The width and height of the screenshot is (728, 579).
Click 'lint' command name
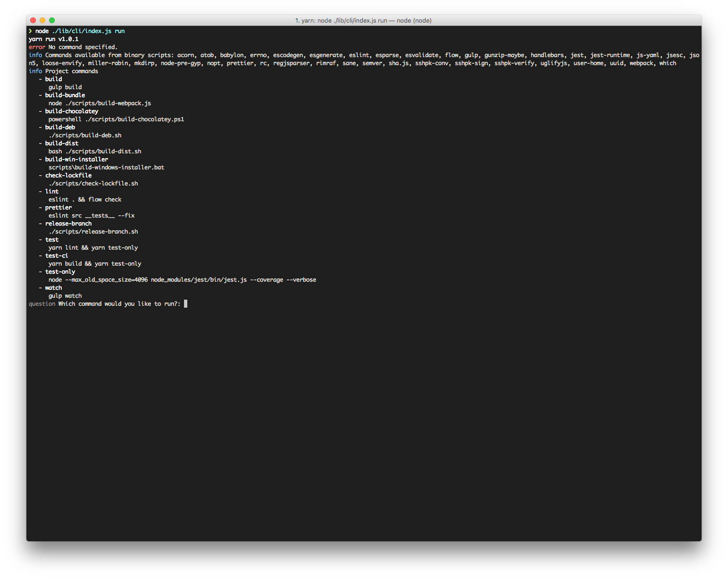(52, 192)
